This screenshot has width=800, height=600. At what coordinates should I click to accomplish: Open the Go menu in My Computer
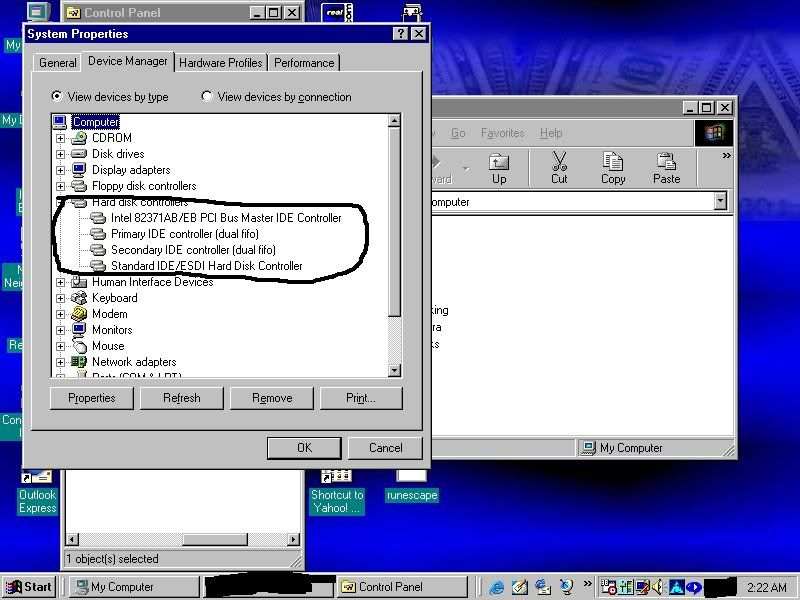[458, 133]
